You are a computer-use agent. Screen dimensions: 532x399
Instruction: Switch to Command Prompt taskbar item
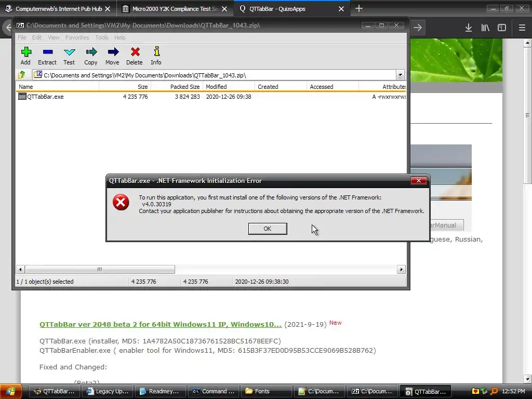coord(214,391)
